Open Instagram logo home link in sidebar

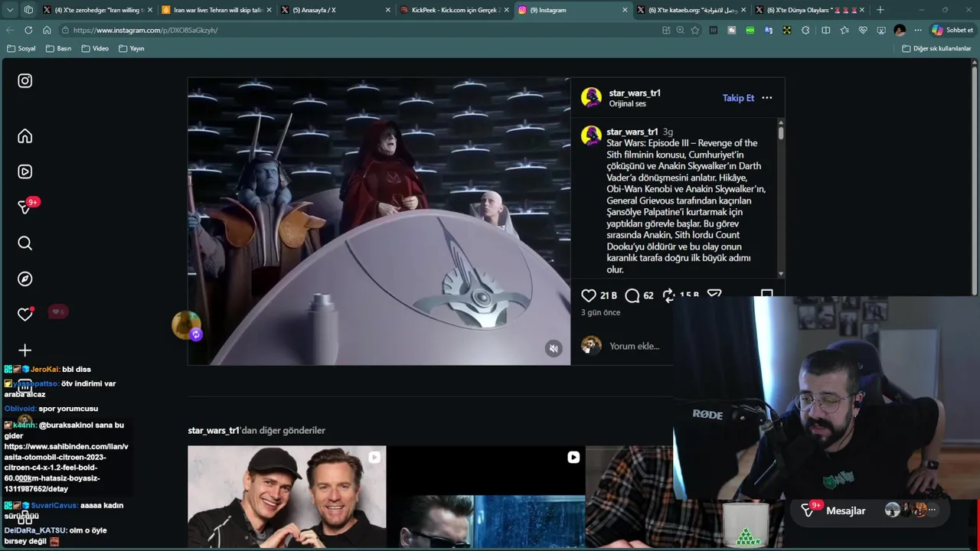coord(24,81)
